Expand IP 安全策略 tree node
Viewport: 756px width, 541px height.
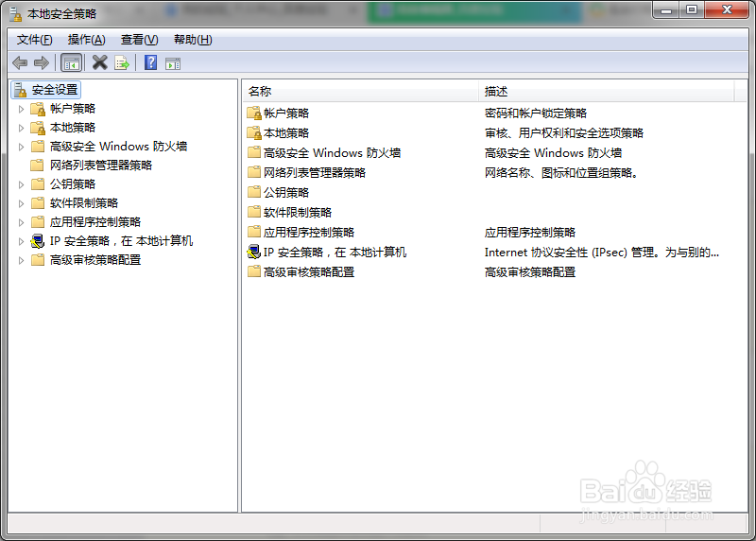21,241
